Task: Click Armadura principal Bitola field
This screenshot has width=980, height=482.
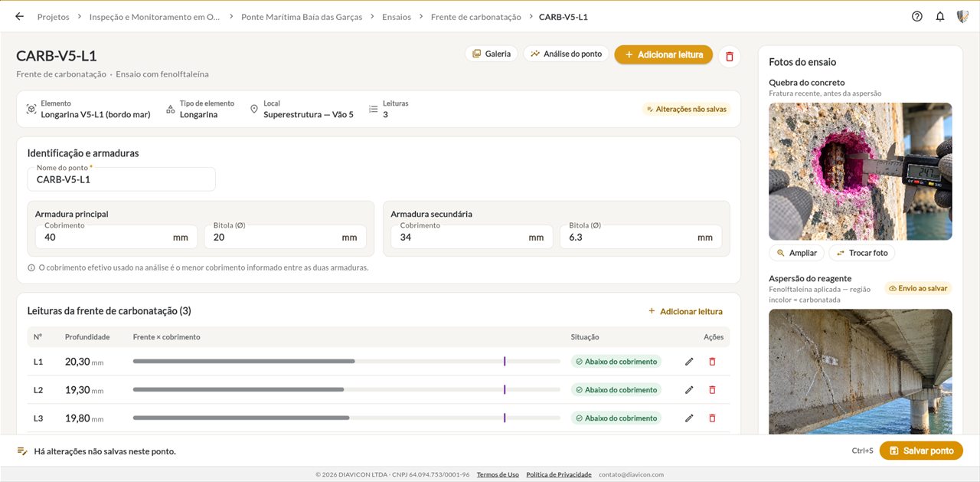Action: [285, 237]
